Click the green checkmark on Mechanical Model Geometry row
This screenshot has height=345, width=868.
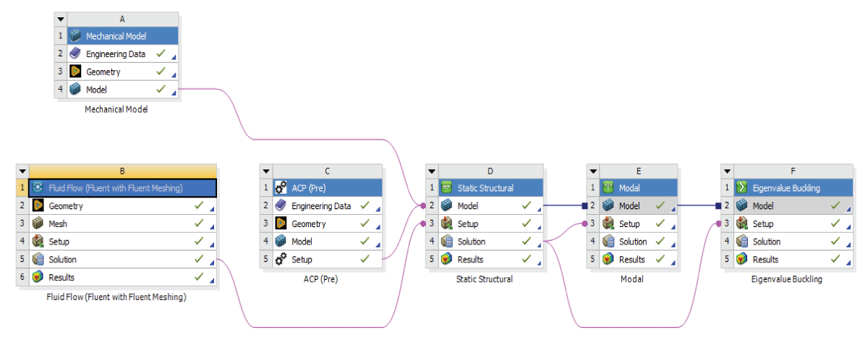tap(161, 71)
